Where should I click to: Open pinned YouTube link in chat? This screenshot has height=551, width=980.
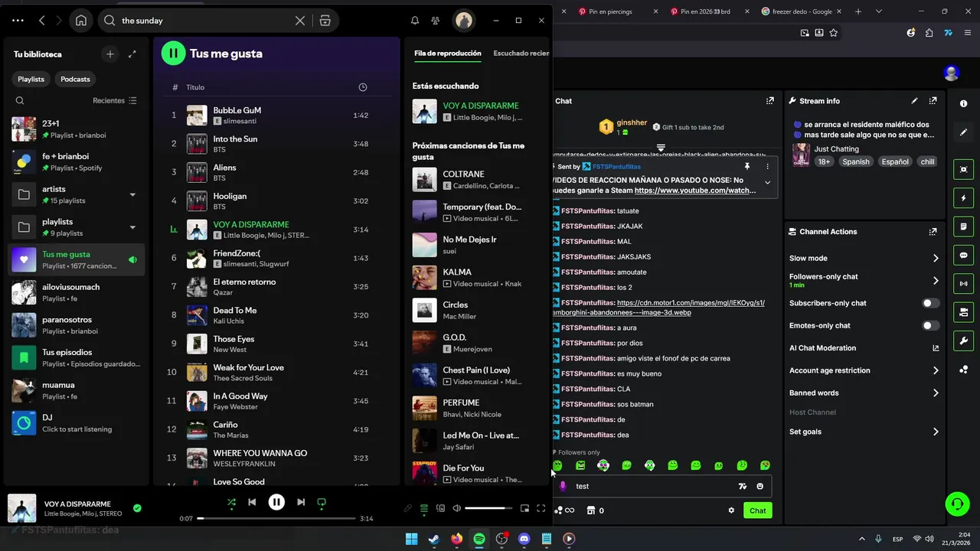(695, 190)
